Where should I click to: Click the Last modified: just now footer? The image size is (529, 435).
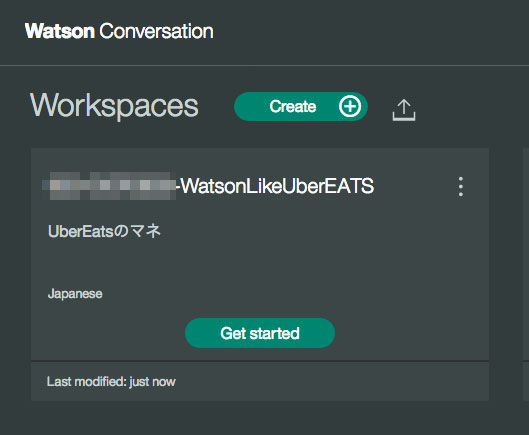point(111,382)
